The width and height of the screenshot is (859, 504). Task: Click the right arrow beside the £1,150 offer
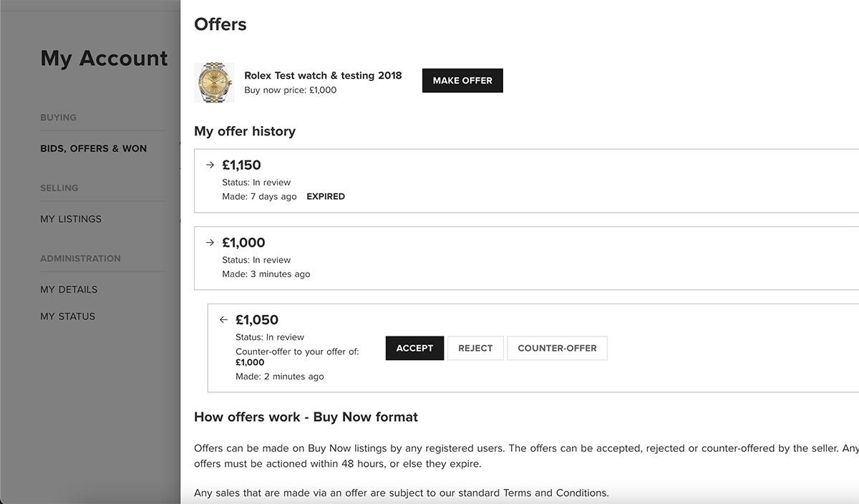point(210,165)
